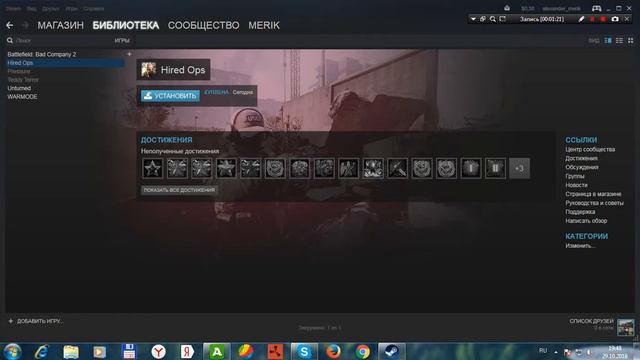Click the ninth achievement icon

pos(349,168)
